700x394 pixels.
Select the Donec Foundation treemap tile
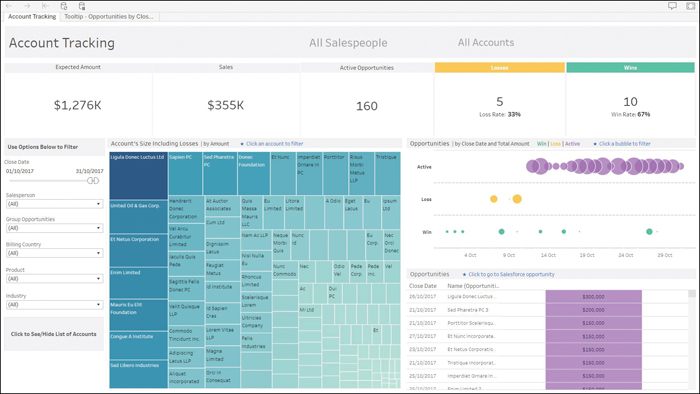click(254, 174)
